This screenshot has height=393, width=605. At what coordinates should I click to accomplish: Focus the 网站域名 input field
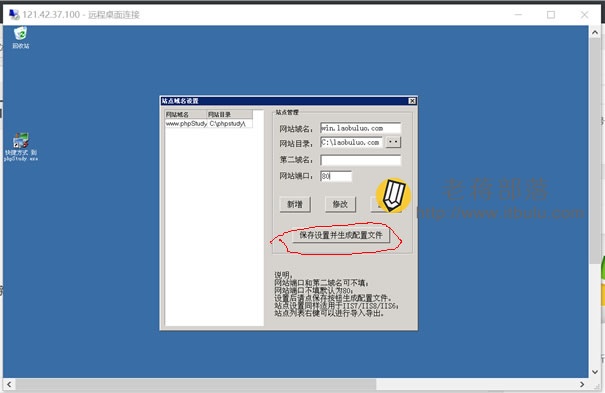point(360,128)
